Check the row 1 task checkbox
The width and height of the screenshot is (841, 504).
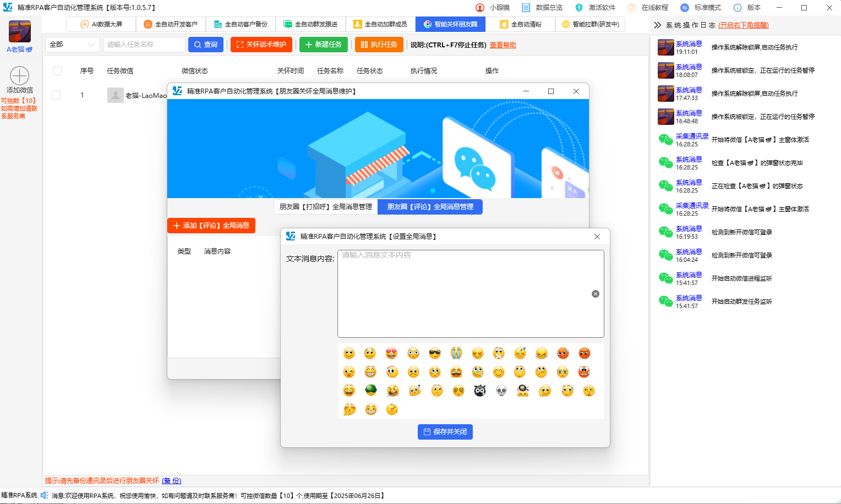point(56,95)
